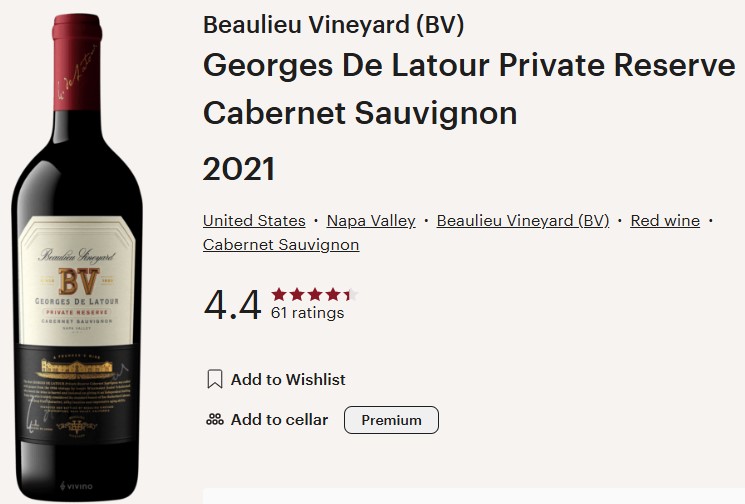Click the fourth rating star

(x=331, y=294)
